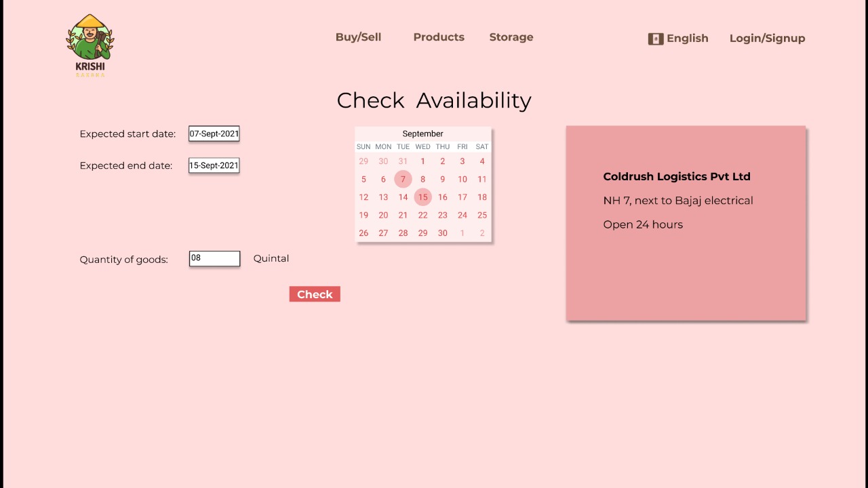This screenshot has height=488, width=868.
Task: Go to the Storage page
Action: coord(511,37)
